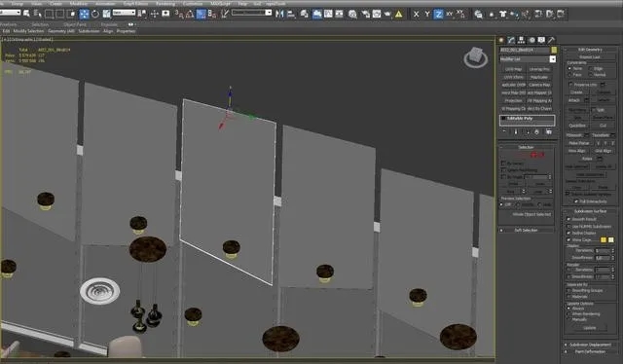Screen dimensions: 623x364
Task: Open the Display command panel tab
Action: click(x=541, y=40)
